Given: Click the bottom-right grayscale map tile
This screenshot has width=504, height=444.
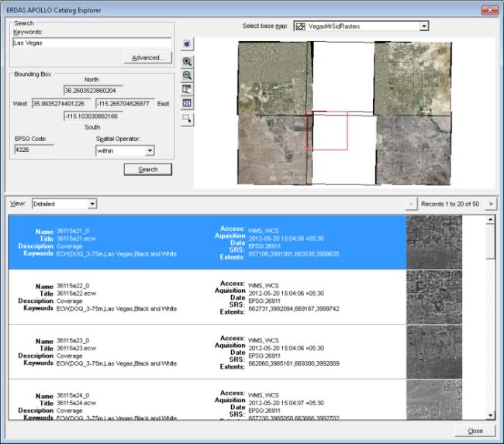Looking at the screenshot, I should click(x=413, y=150).
